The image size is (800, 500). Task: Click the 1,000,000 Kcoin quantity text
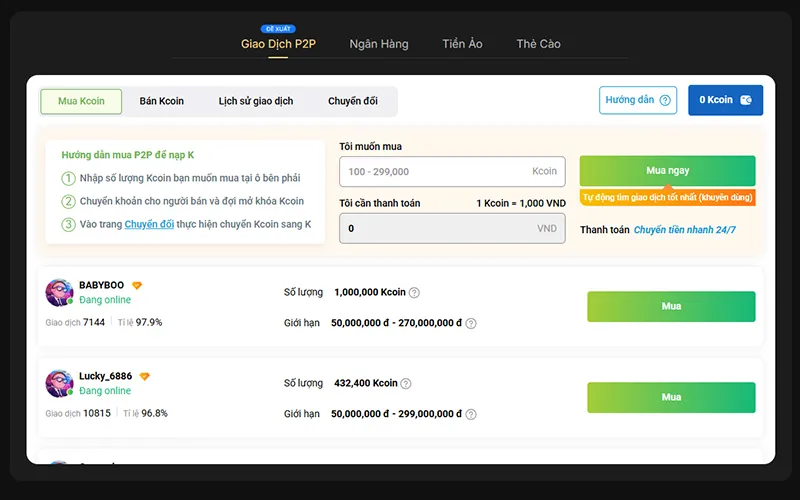pos(370,292)
